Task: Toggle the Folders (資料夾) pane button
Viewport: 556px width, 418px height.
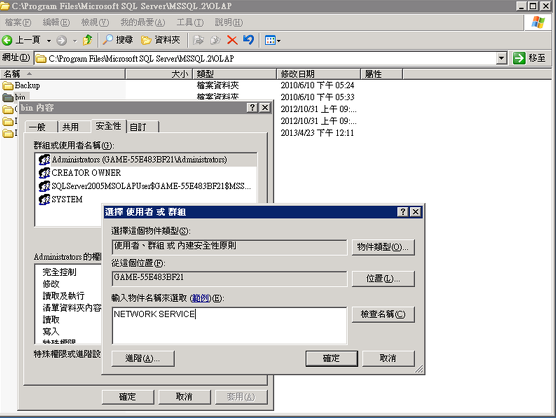Action: (x=161, y=40)
